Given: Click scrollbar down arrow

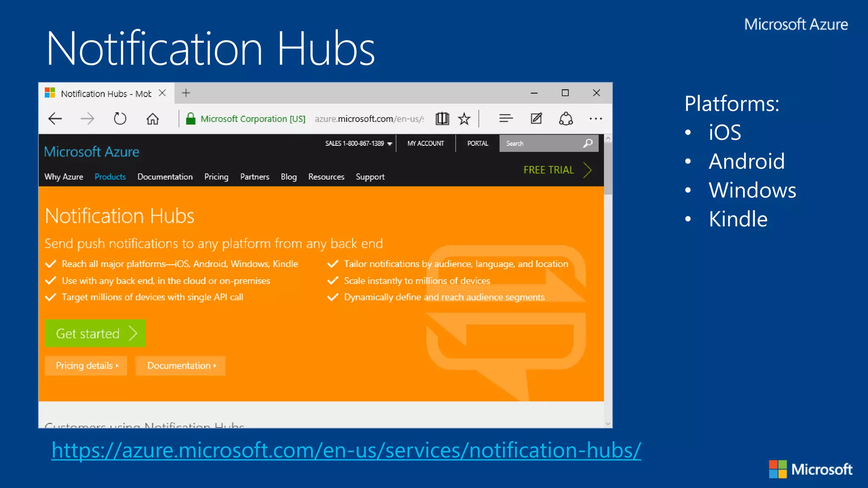Looking at the screenshot, I should [x=608, y=424].
